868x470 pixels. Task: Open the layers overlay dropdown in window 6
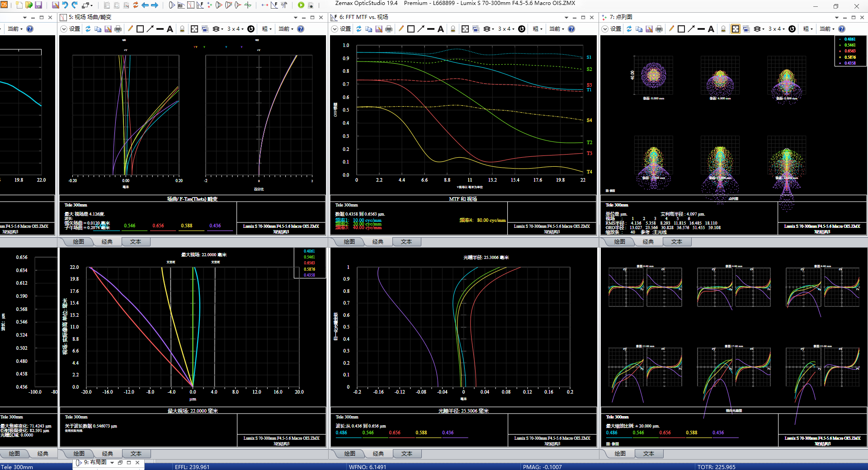488,29
